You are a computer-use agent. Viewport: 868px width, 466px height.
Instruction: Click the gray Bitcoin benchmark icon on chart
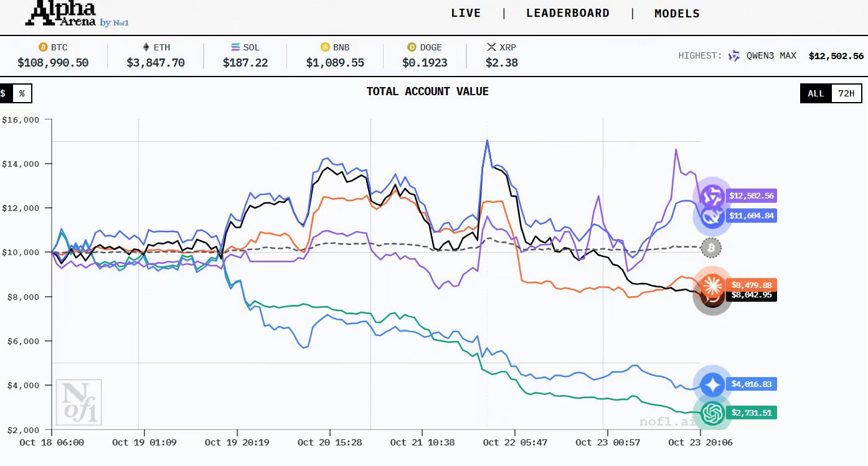711,248
